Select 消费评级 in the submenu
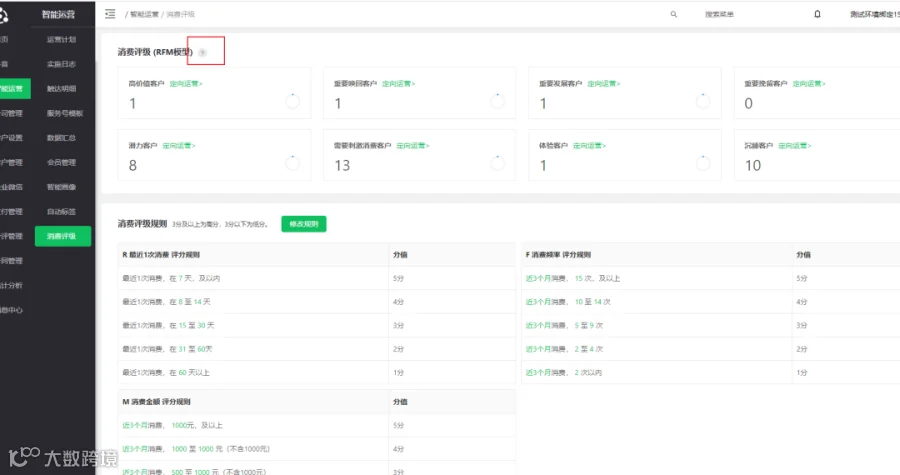The width and height of the screenshot is (900, 475). (x=63, y=236)
